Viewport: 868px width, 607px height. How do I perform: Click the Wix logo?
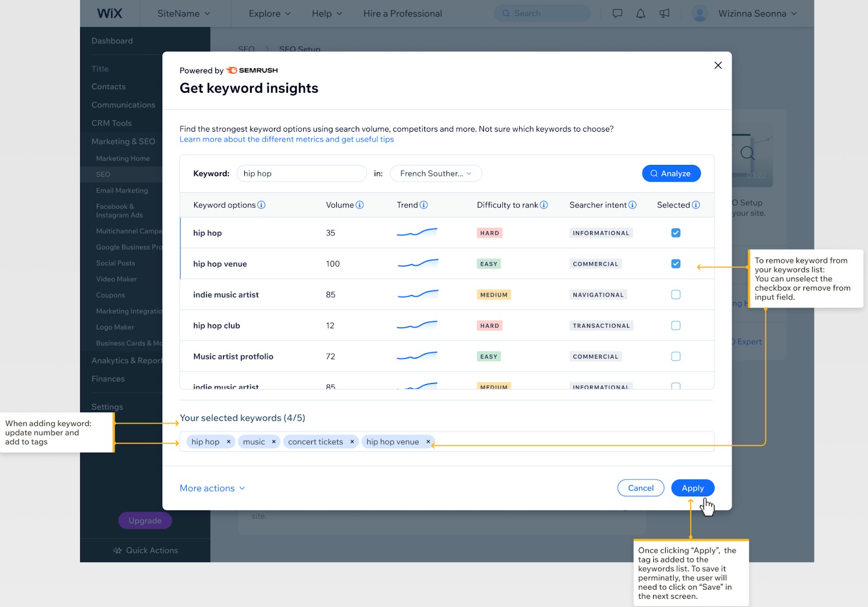pos(110,13)
